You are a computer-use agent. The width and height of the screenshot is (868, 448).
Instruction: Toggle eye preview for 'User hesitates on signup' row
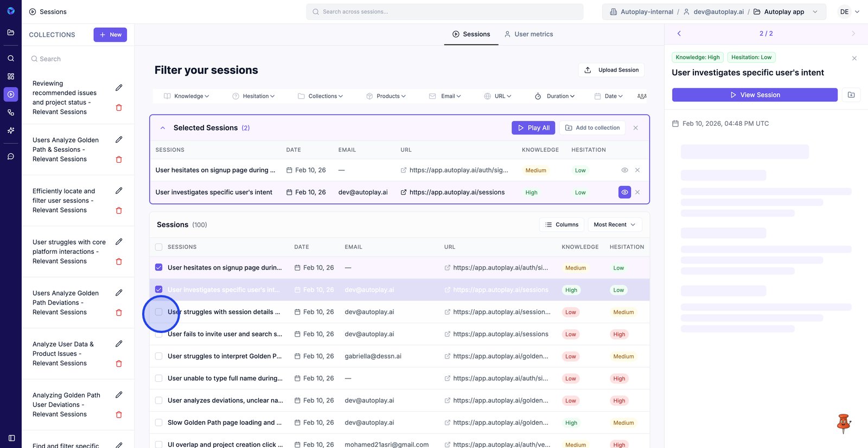624,170
